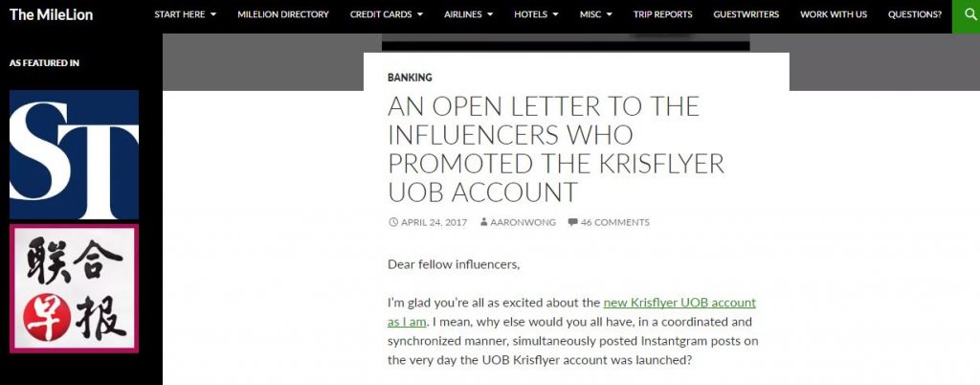Click the author person icon

483,222
